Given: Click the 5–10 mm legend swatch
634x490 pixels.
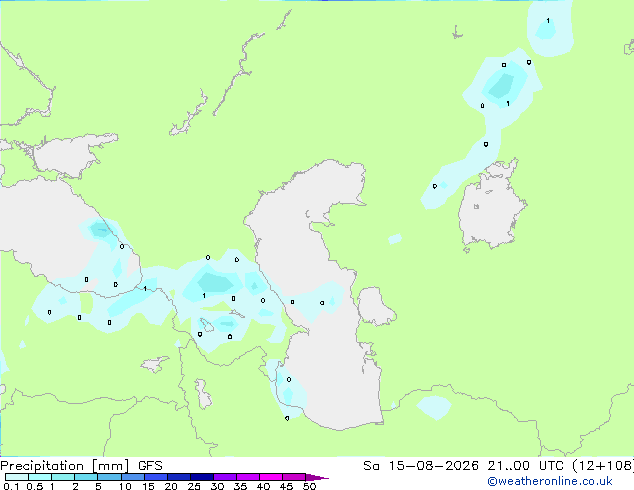Looking at the screenshot, I should click(109, 477).
